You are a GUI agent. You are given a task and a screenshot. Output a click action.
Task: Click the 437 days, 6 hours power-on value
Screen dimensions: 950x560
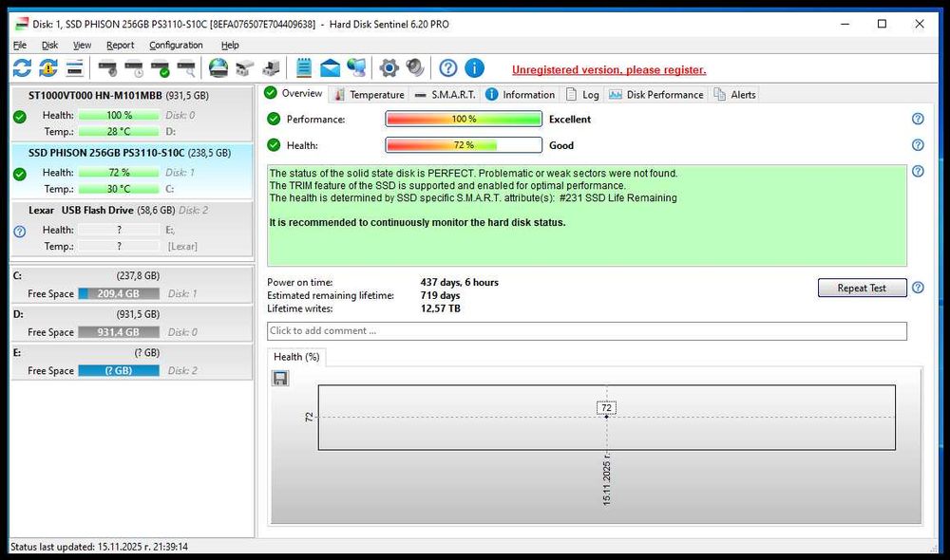[459, 282]
